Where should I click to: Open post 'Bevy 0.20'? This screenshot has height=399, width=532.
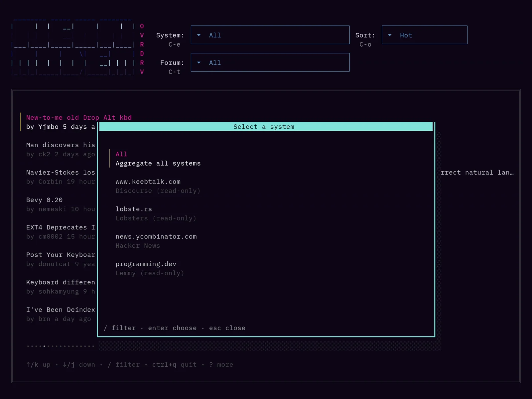pos(44,200)
